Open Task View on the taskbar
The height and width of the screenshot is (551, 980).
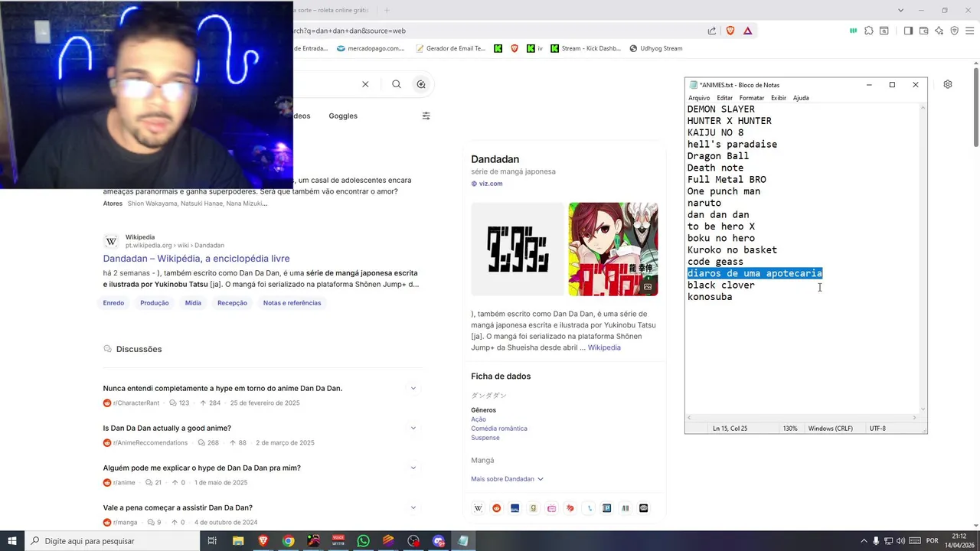click(212, 541)
